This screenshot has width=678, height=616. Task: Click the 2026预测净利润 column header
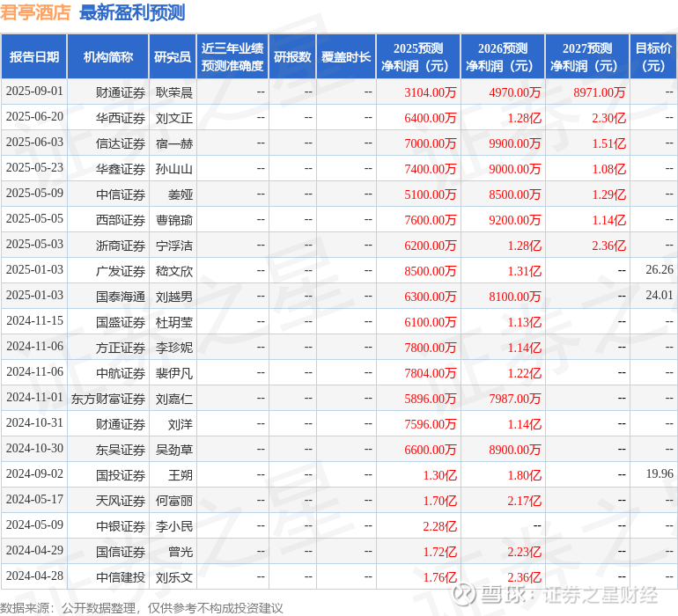[503, 56]
